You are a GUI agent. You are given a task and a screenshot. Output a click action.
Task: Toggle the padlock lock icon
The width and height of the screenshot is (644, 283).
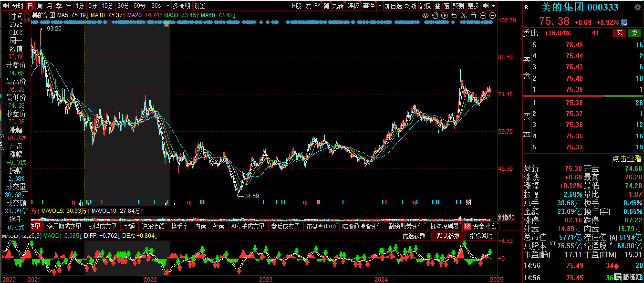[473, 16]
